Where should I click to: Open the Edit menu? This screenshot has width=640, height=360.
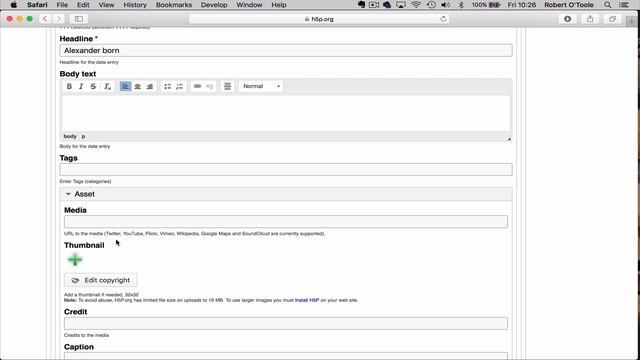[83, 5]
